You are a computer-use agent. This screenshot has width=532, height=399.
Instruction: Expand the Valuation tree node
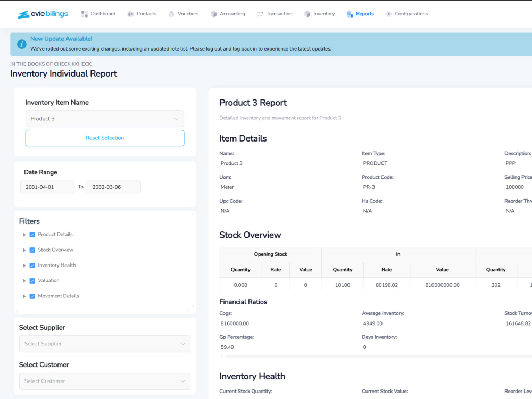point(24,281)
